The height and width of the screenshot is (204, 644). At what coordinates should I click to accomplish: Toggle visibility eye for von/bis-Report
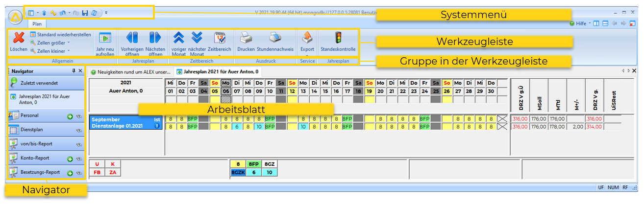click(78, 145)
